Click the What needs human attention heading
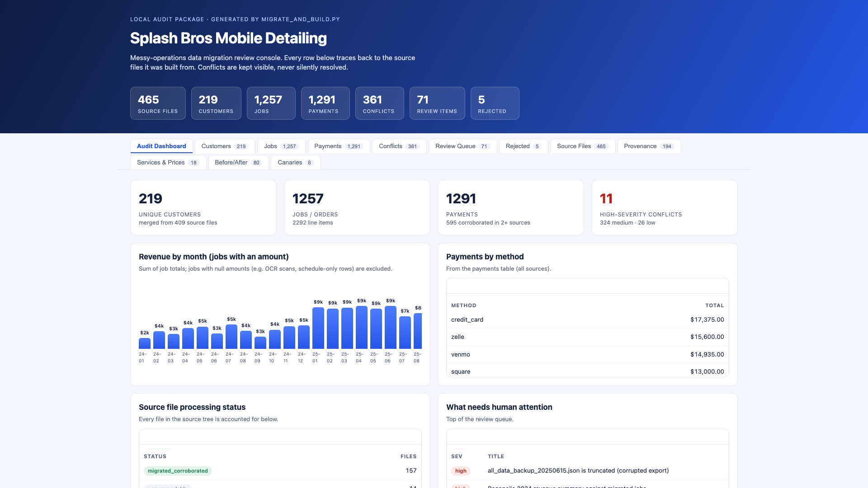Image resolution: width=868 pixels, height=488 pixels. point(499,407)
